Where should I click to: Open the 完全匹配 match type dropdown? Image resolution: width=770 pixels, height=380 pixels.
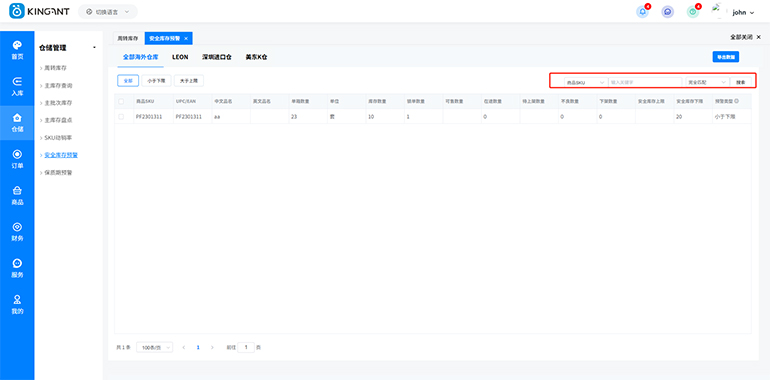point(707,82)
